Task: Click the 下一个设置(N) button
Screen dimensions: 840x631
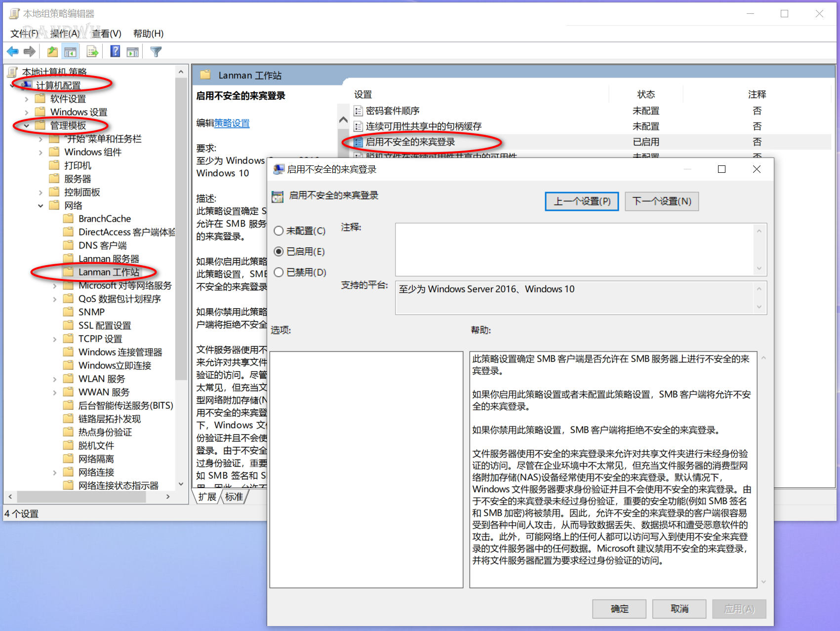Action: point(662,201)
